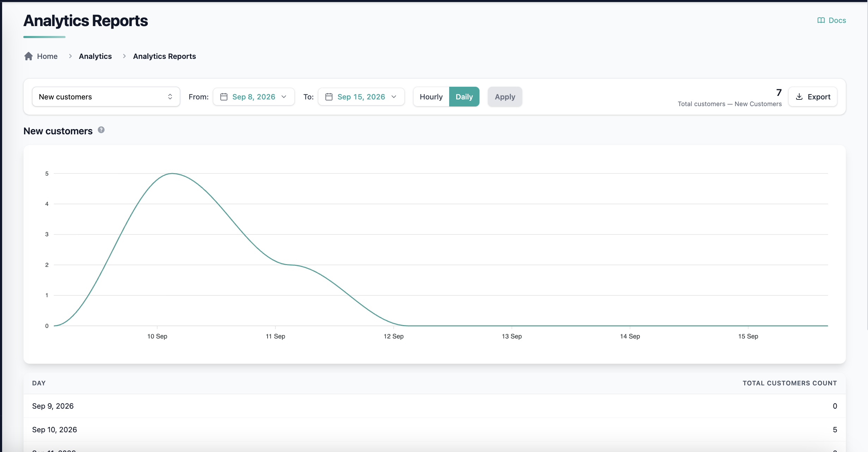Click the Home house icon in breadcrumb
This screenshot has width=868, height=452.
29,56
